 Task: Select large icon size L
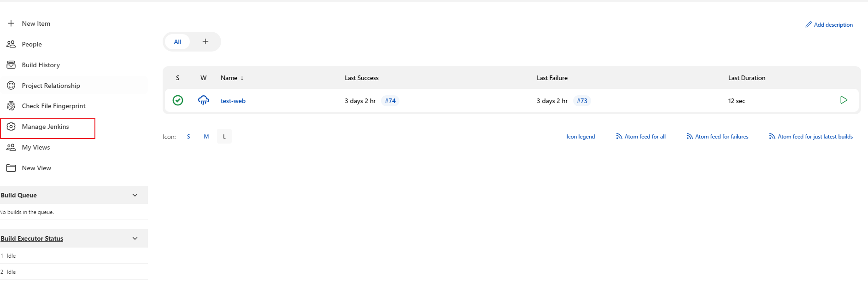pyautogui.click(x=224, y=137)
